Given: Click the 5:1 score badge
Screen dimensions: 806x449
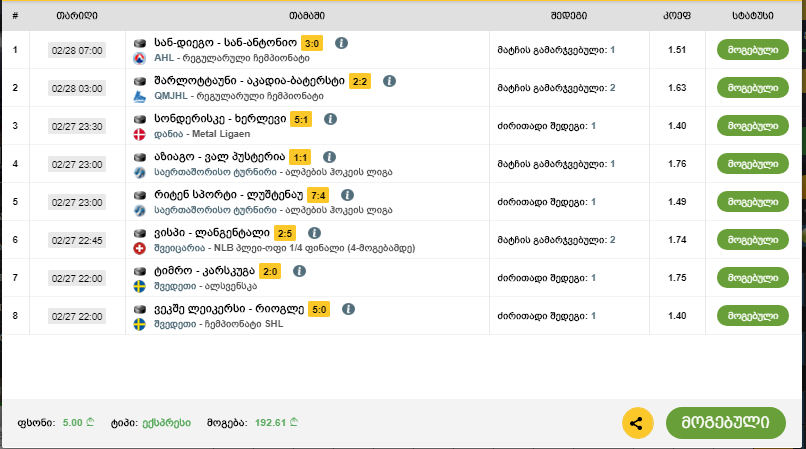Looking at the screenshot, I should (x=301, y=120).
